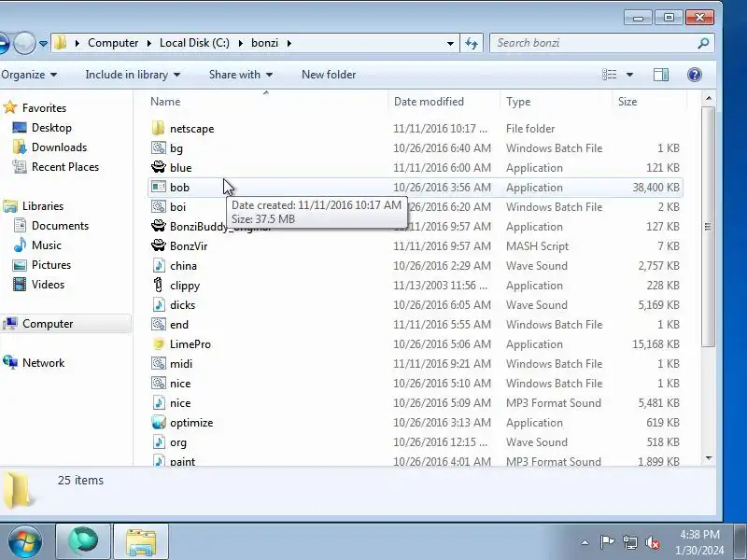Open Include in library dropdown

pyautogui.click(x=133, y=75)
